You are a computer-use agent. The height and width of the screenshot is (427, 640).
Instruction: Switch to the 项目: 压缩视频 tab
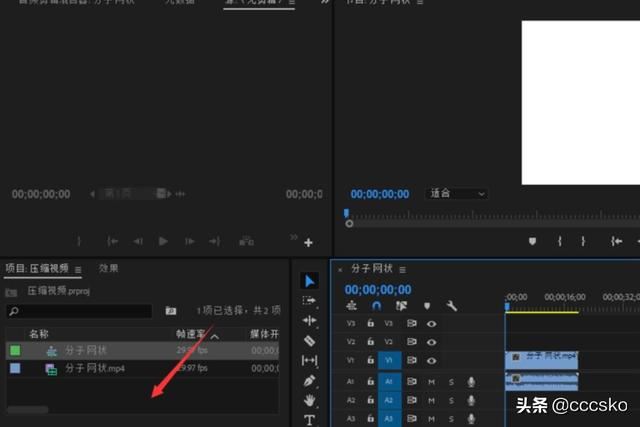click(x=36, y=269)
